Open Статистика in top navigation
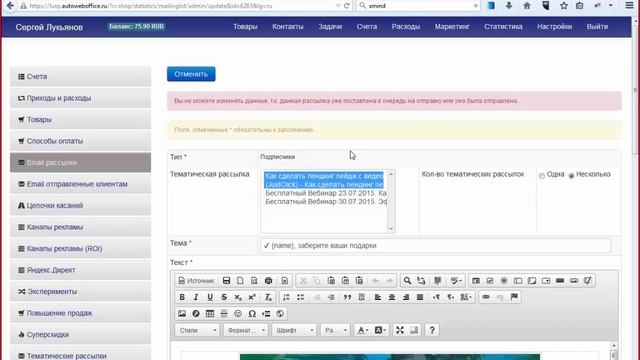This screenshot has width=640, height=360. point(503,27)
